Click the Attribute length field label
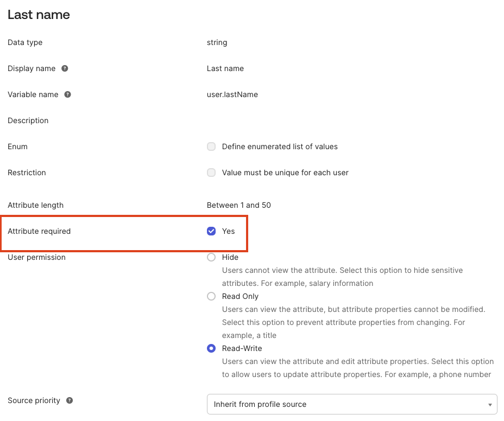 tap(35, 205)
